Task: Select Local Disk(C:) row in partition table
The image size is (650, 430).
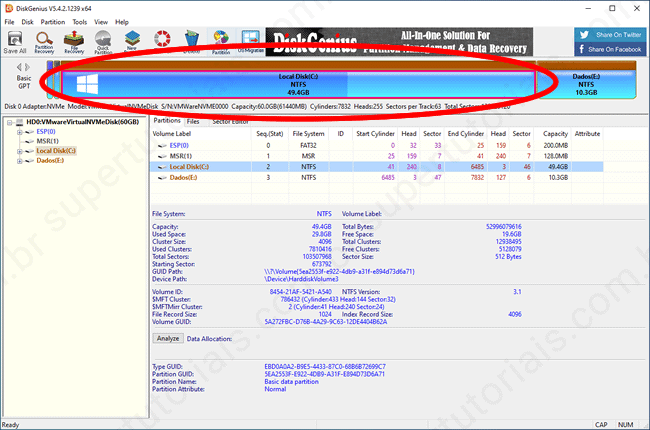Action: pos(376,167)
